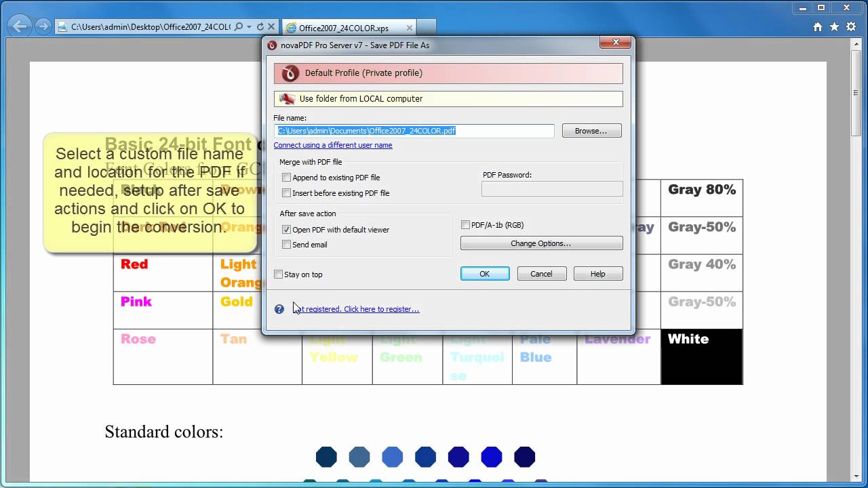Click the blue question mark help icon
The width and height of the screenshot is (868, 488).
click(x=279, y=309)
